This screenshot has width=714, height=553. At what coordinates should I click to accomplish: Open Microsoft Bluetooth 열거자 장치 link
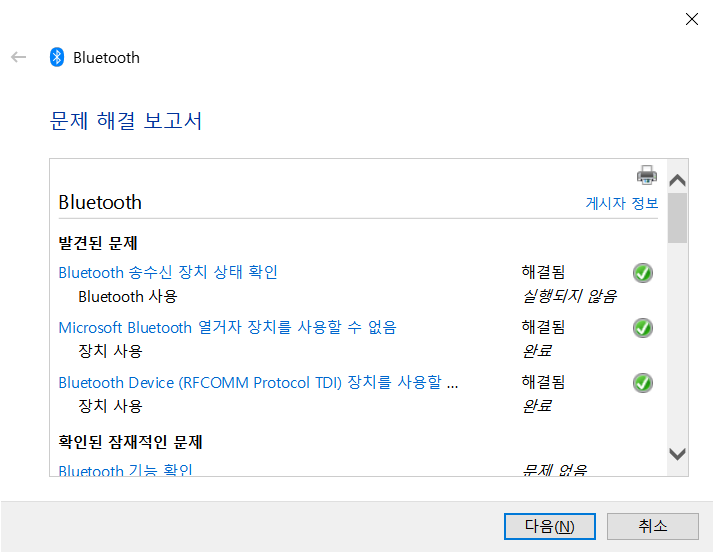228,328
